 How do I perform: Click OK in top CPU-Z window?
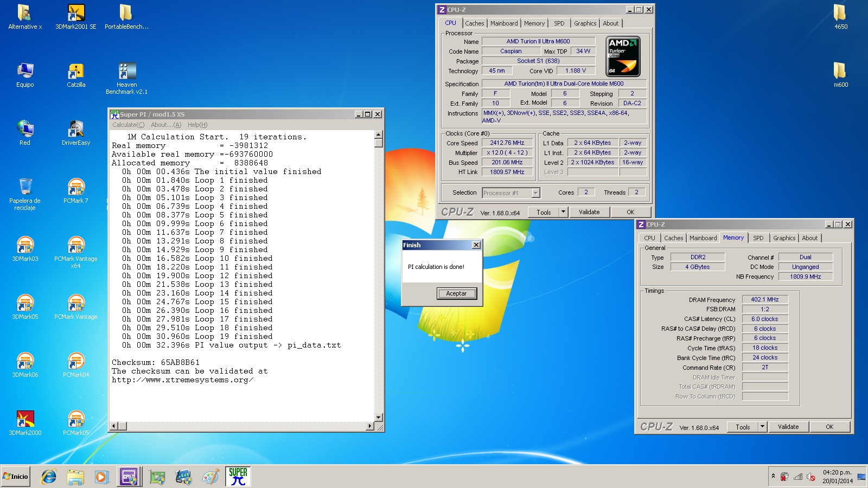tap(630, 212)
